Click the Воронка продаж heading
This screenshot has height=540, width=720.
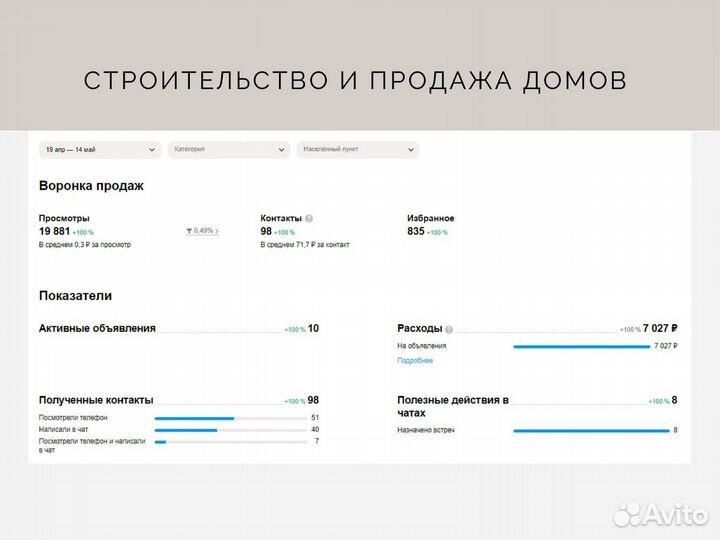(x=91, y=186)
